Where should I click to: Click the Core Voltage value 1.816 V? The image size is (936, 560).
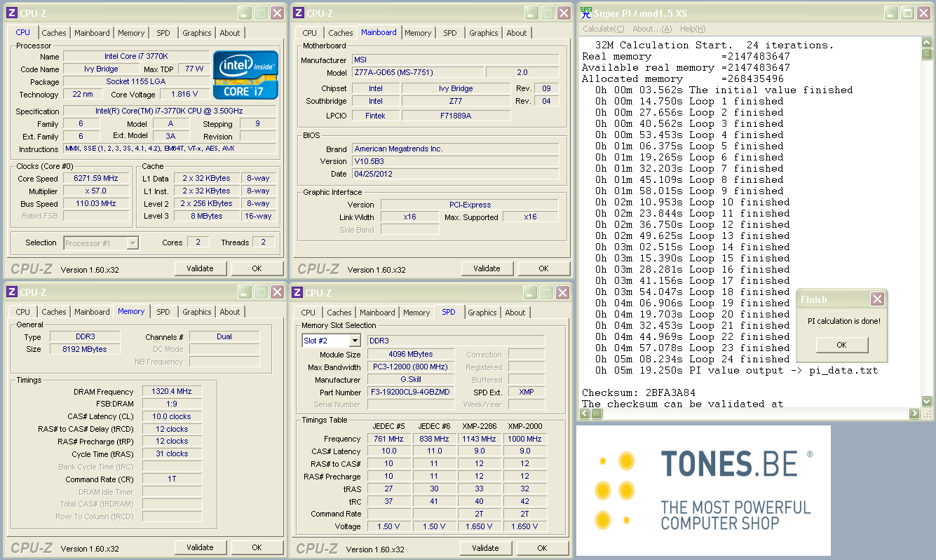pos(184,95)
